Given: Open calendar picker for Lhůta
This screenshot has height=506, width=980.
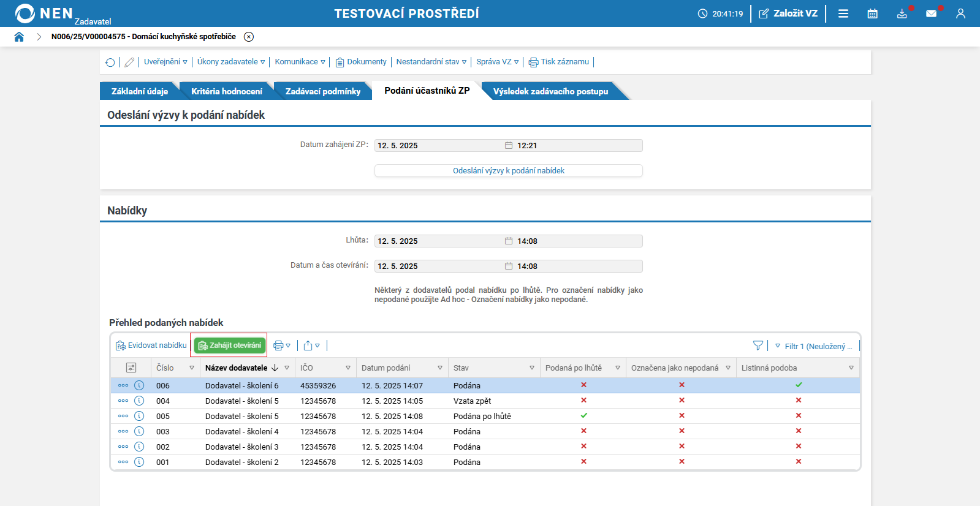Looking at the screenshot, I should click(509, 241).
